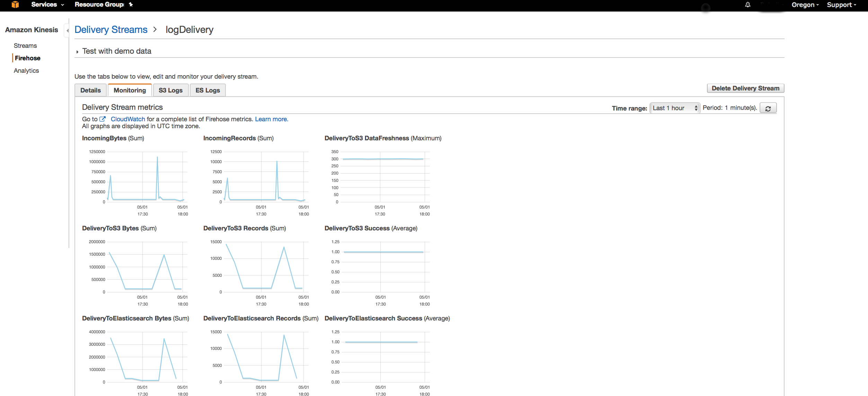Expand the Test with demo data section
This screenshot has width=868, height=396.
click(77, 52)
